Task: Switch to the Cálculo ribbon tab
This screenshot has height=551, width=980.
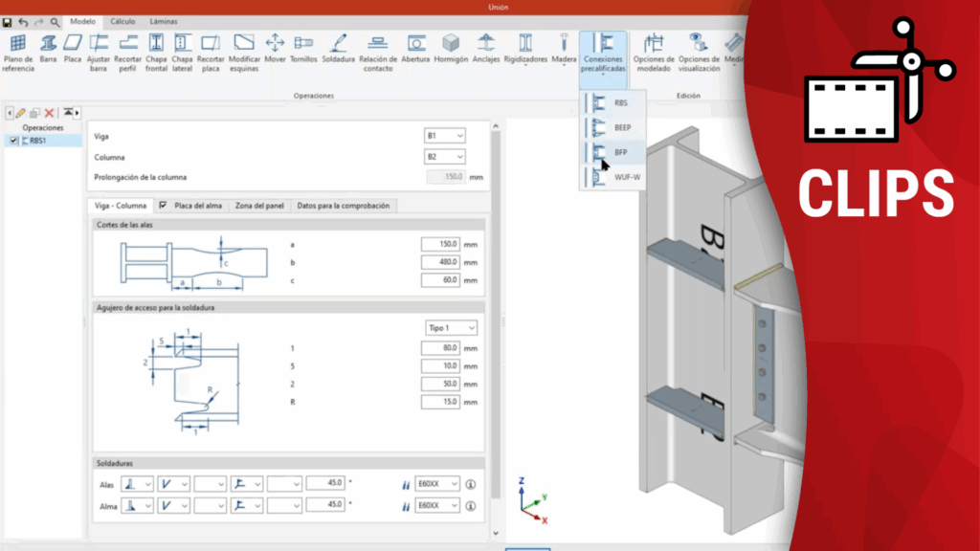Action: pos(122,20)
